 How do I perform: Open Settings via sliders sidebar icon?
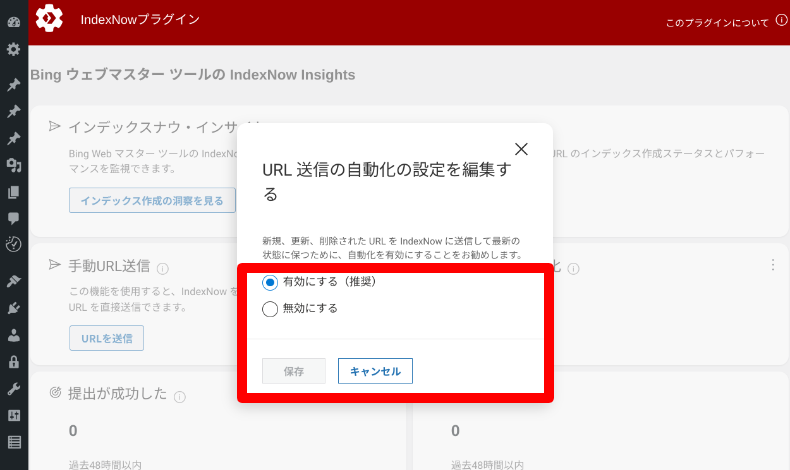coord(14,416)
